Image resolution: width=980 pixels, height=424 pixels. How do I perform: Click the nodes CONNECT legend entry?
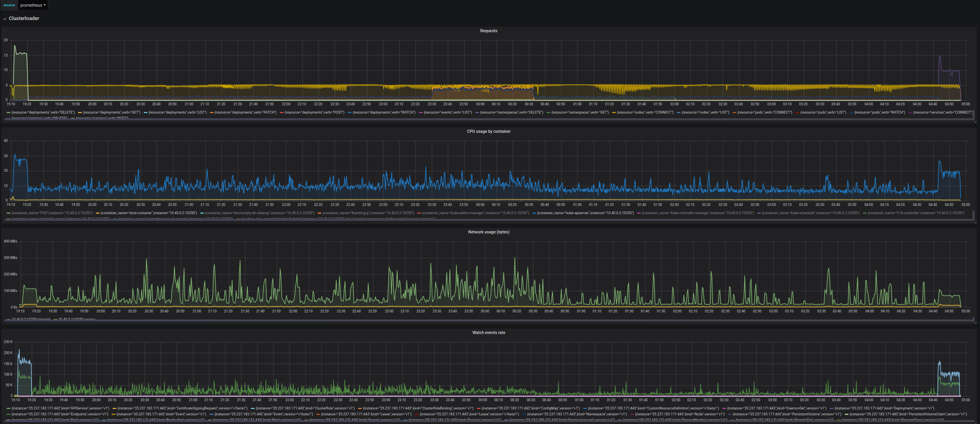[x=645, y=112]
